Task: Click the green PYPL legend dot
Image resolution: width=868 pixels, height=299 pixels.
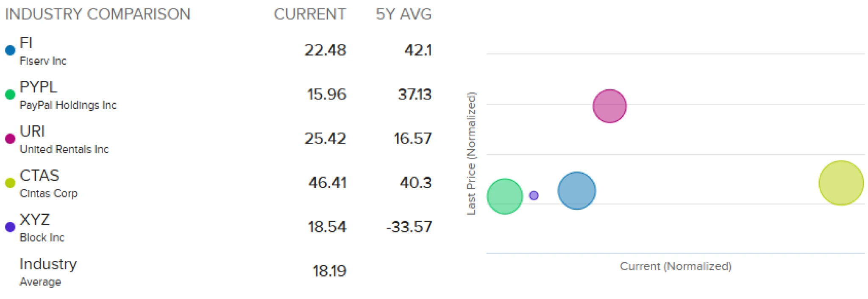Action: pos(10,94)
